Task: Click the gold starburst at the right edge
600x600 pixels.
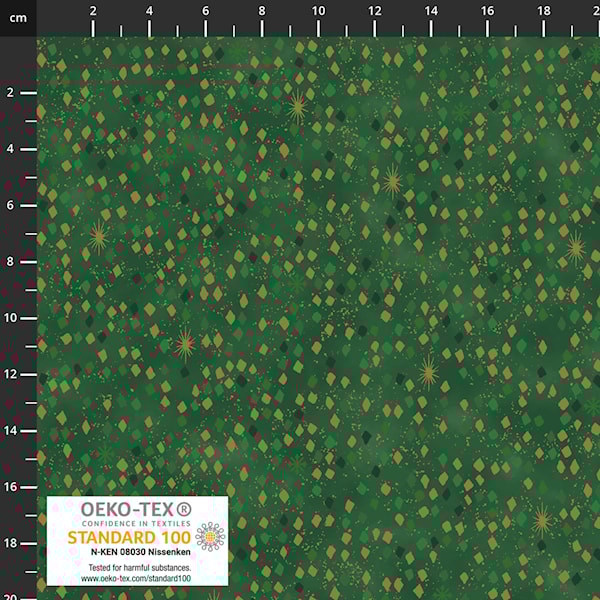Action: pyautogui.click(x=575, y=247)
